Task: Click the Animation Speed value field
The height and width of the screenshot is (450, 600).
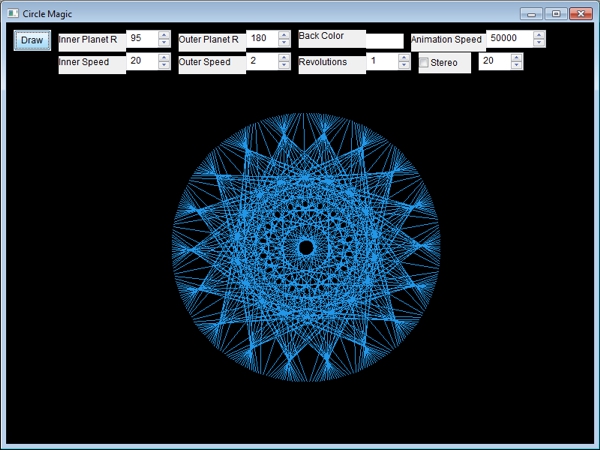Action: 509,39
